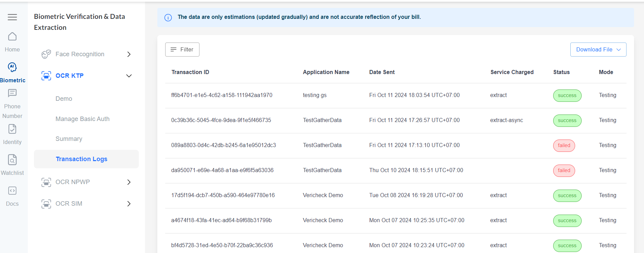Select transaction ID ff6b4701-e1e5-4c62-a158-111942aa1970
This screenshot has width=644, height=253.
pyautogui.click(x=222, y=95)
